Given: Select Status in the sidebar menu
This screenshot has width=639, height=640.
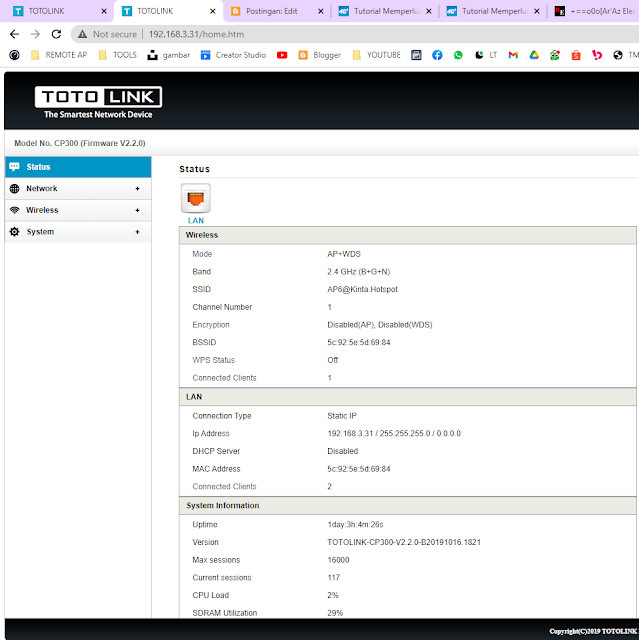Looking at the screenshot, I should (x=78, y=167).
